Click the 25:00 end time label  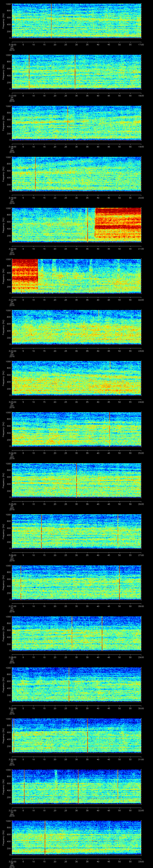(x=141, y=453)
